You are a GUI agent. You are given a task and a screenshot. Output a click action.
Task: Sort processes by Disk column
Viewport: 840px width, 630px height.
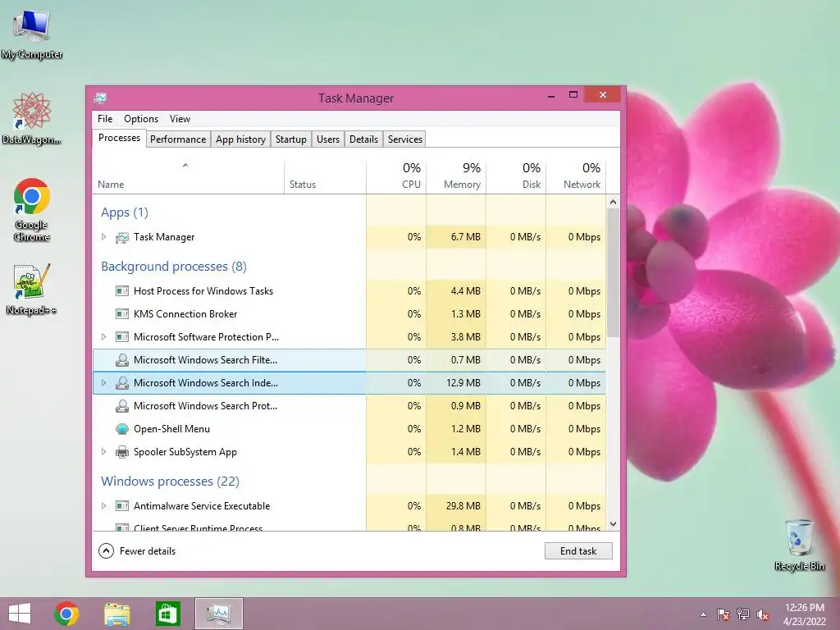(517, 177)
